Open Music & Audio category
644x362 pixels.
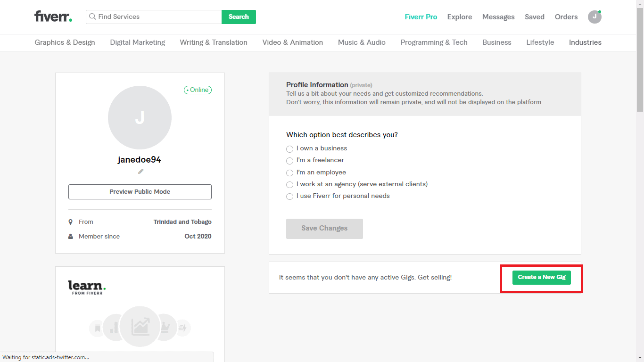pyautogui.click(x=362, y=42)
